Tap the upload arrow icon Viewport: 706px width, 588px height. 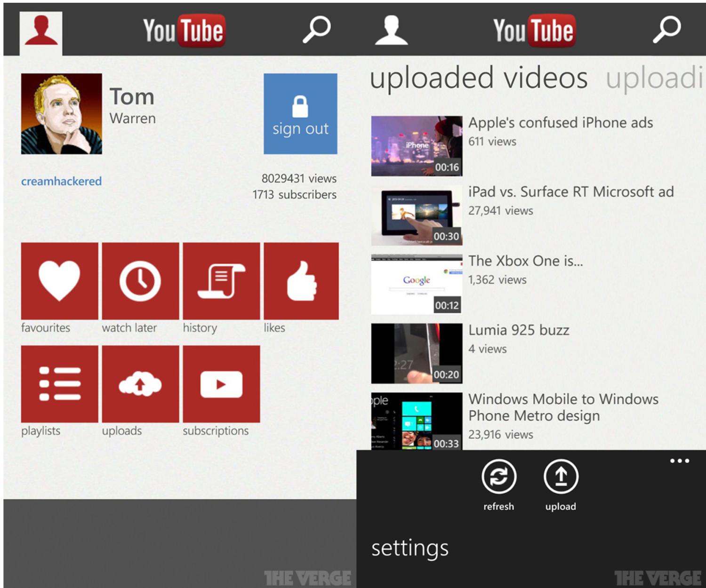pyautogui.click(x=561, y=477)
